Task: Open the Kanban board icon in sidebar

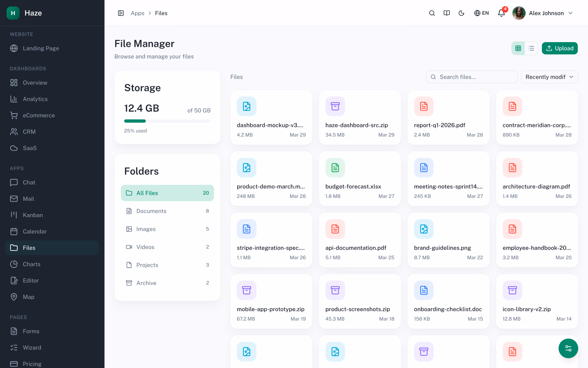Action: [x=14, y=215]
